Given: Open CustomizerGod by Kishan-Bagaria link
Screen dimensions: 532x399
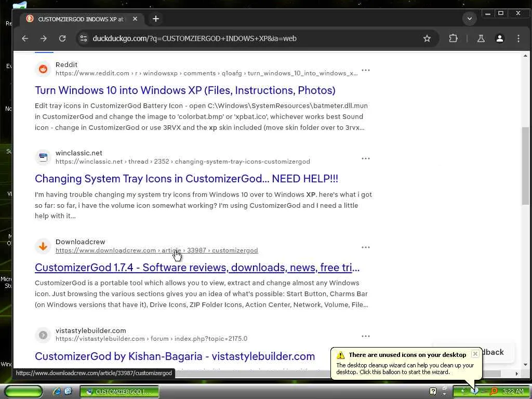Looking at the screenshot, I should click(175, 356).
